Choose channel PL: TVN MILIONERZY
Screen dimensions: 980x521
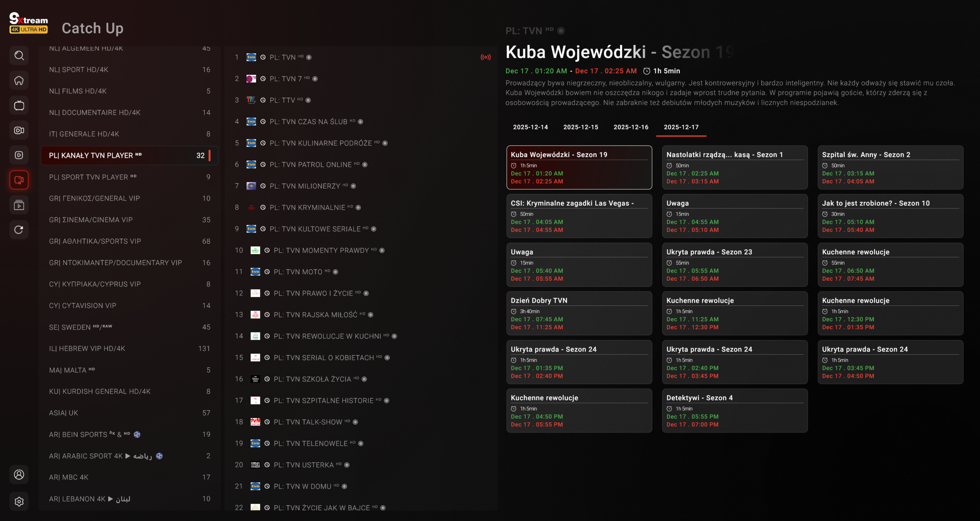305,186
